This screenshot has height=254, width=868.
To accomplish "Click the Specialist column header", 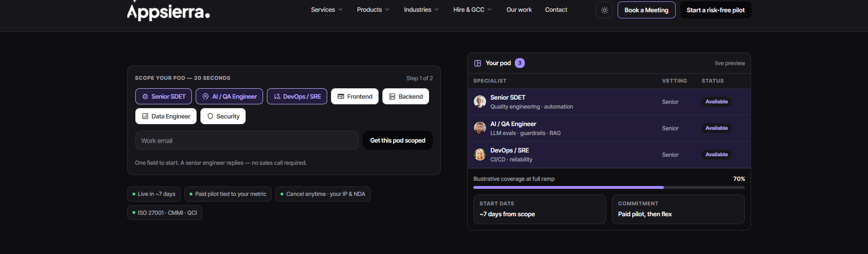I will pos(490,81).
